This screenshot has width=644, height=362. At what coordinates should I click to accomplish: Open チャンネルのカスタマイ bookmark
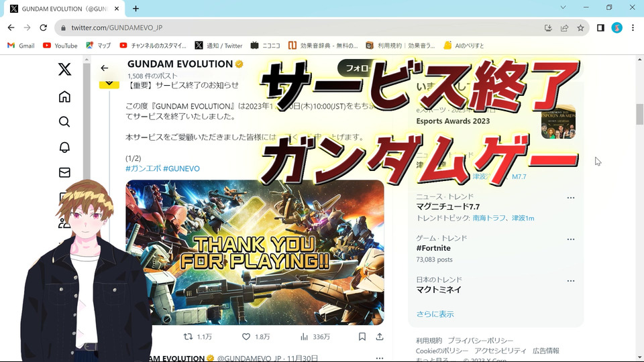tap(153, 46)
